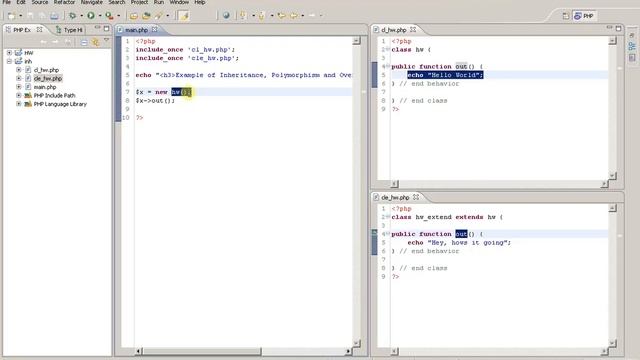Click the New file toolbar icon
This screenshot has width=640, height=360.
point(11,16)
